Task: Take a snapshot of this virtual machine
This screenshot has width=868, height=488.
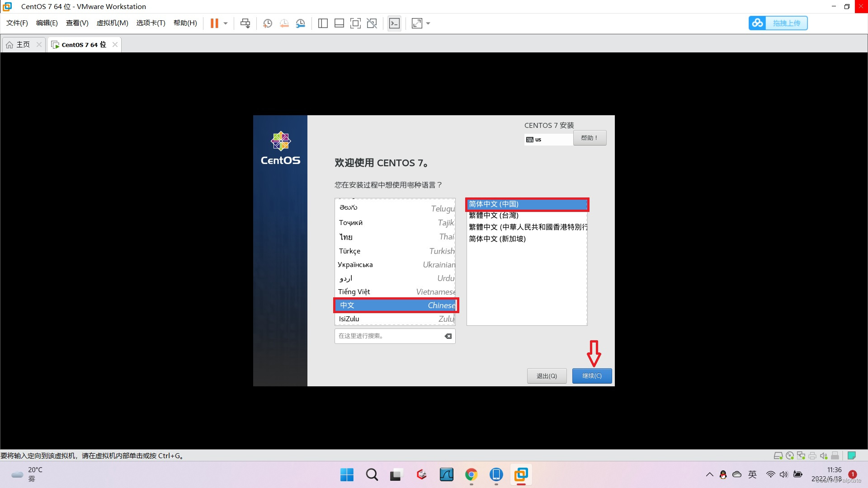Action: coord(268,23)
